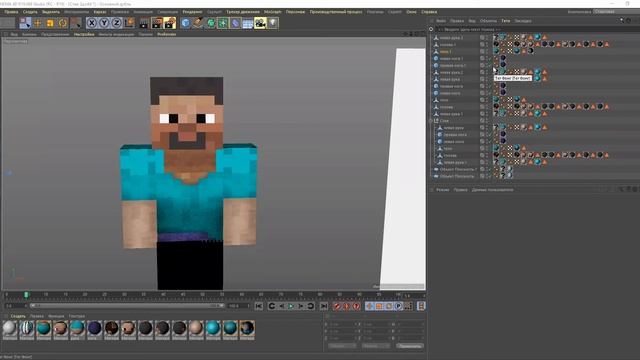Render the current view
This screenshot has width=640, height=360.
coord(144,23)
